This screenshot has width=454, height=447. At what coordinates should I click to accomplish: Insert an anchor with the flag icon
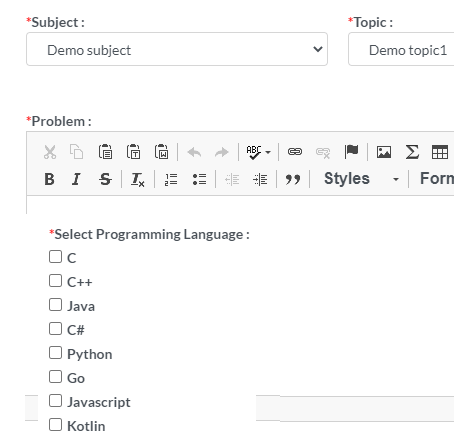[351, 152]
